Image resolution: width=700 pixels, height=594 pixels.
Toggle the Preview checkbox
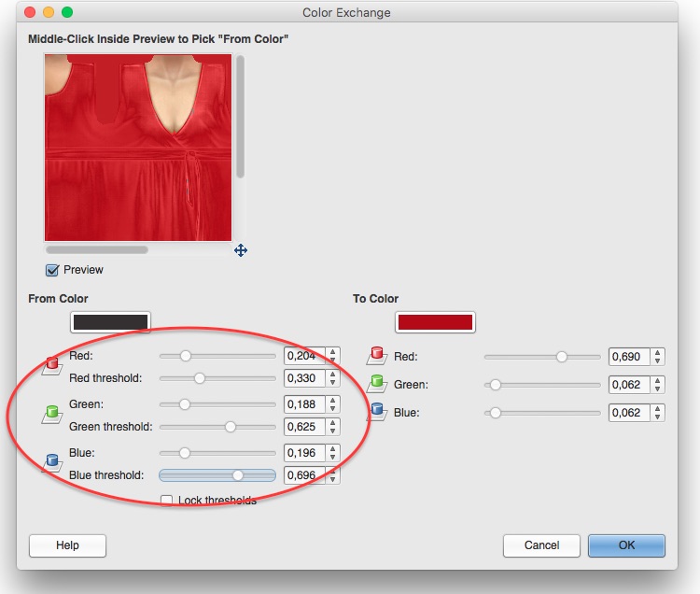[x=53, y=270]
